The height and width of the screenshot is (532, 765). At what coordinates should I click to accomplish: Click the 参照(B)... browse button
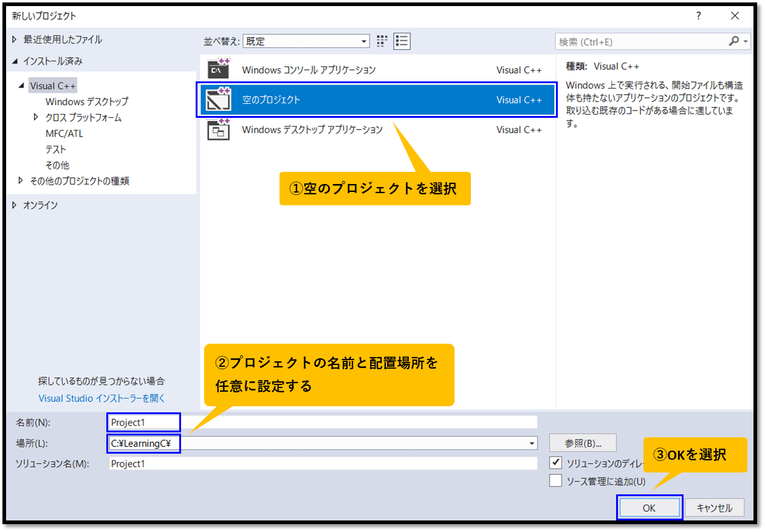pos(583,443)
